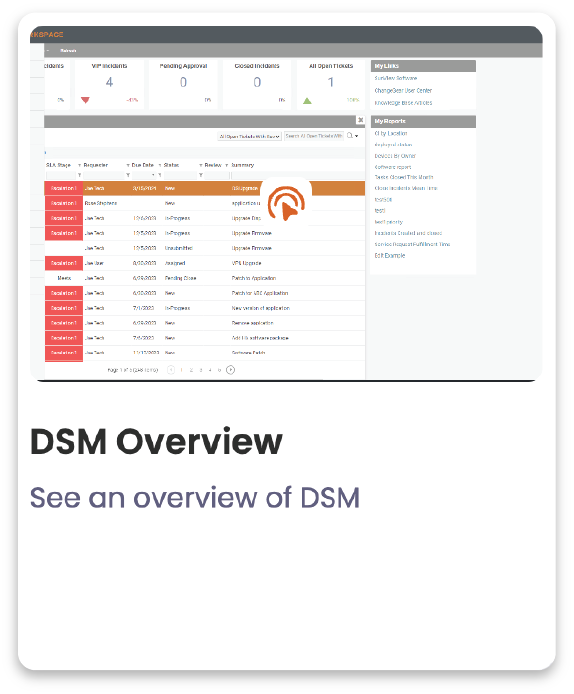Click the Refresh toolbar button

coord(68,51)
